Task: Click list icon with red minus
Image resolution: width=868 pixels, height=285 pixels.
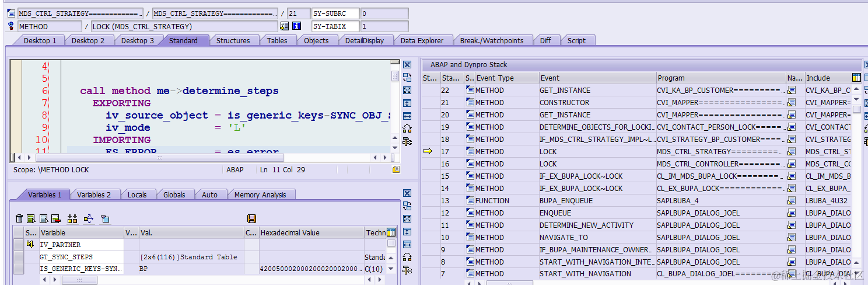Action: (x=56, y=218)
